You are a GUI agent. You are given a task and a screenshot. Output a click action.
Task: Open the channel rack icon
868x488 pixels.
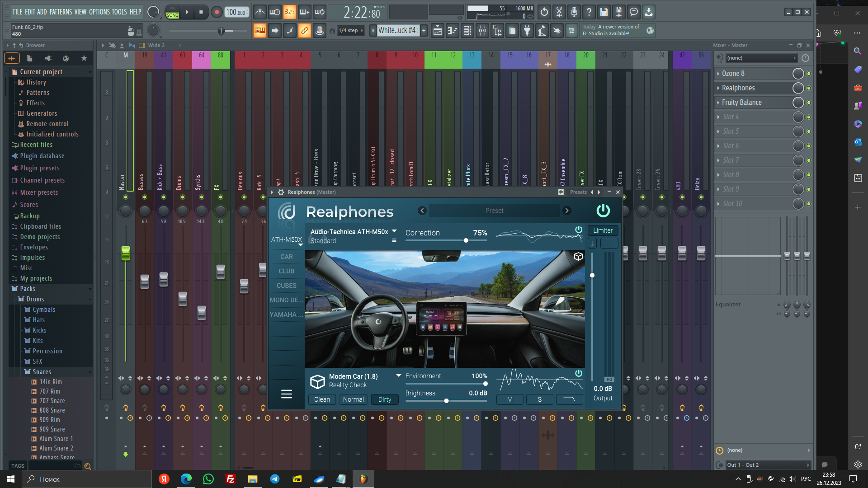coord(467,31)
